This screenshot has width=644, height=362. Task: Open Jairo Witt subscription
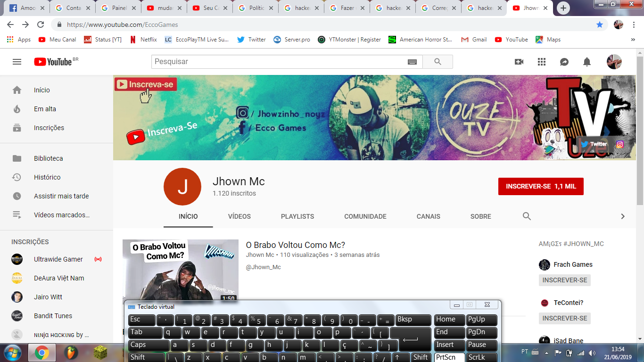(x=57, y=297)
